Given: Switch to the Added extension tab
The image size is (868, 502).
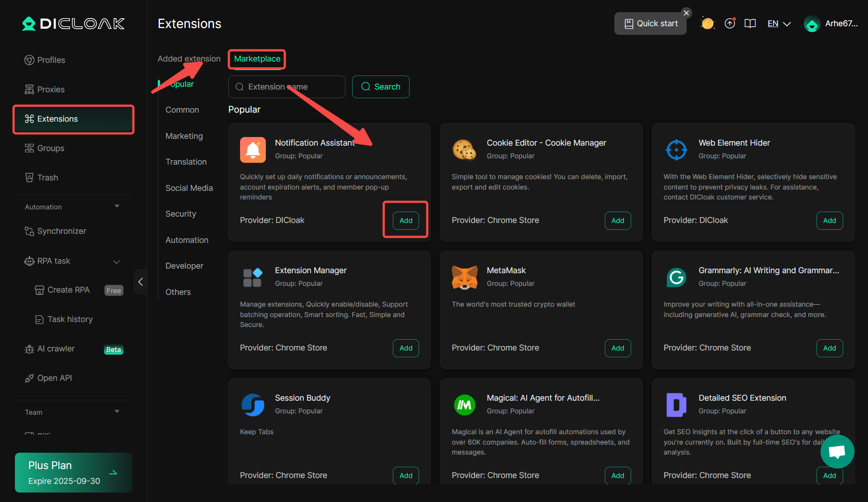Looking at the screenshot, I should 189,59.
